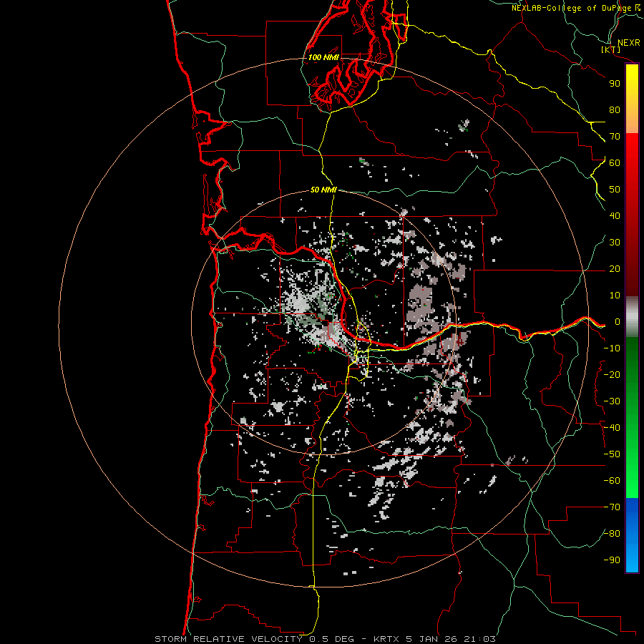Click the -30 value on the velocity scale

coord(612,401)
